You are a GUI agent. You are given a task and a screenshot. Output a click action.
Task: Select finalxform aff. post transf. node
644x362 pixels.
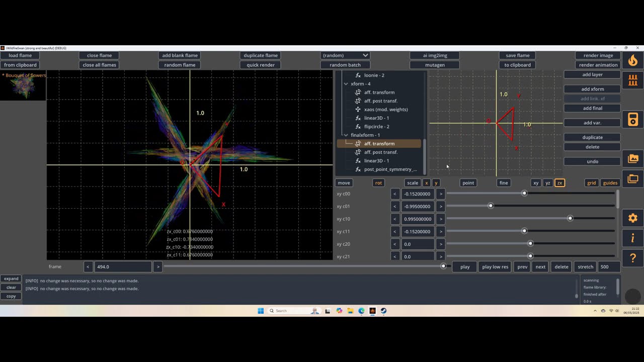point(381,152)
